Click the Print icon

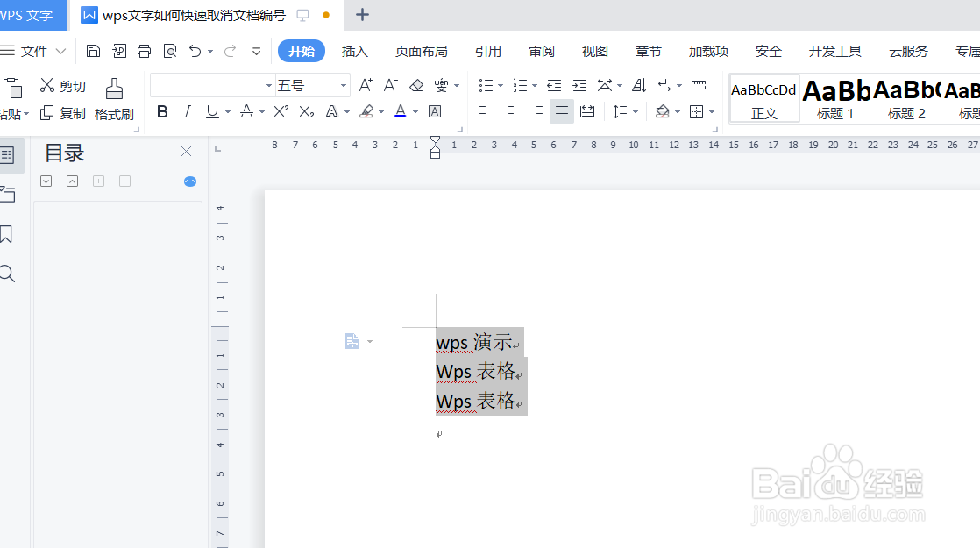[x=145, y=51]
